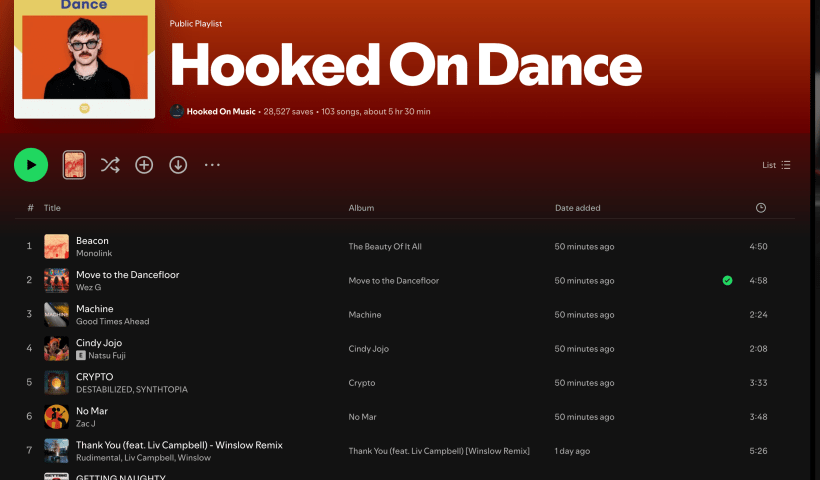
Task: Sort tracks by duration clock icon
Action: tap(760, 208)
